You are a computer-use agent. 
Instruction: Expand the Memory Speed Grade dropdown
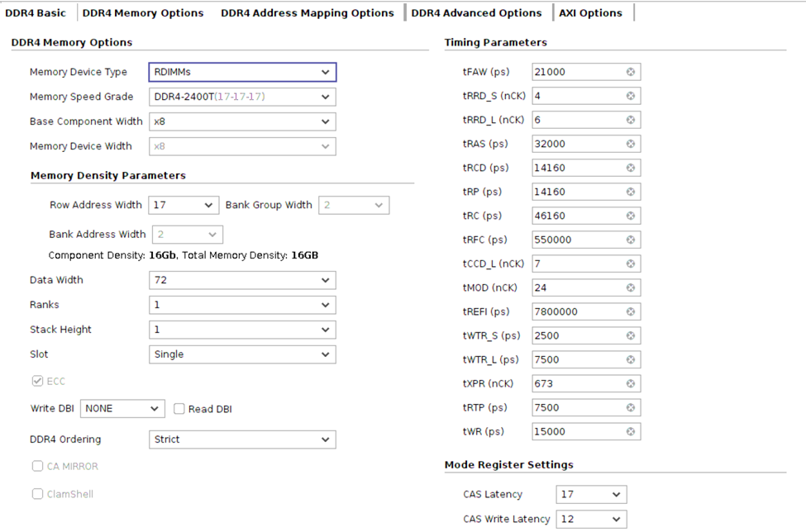point(242,97)
